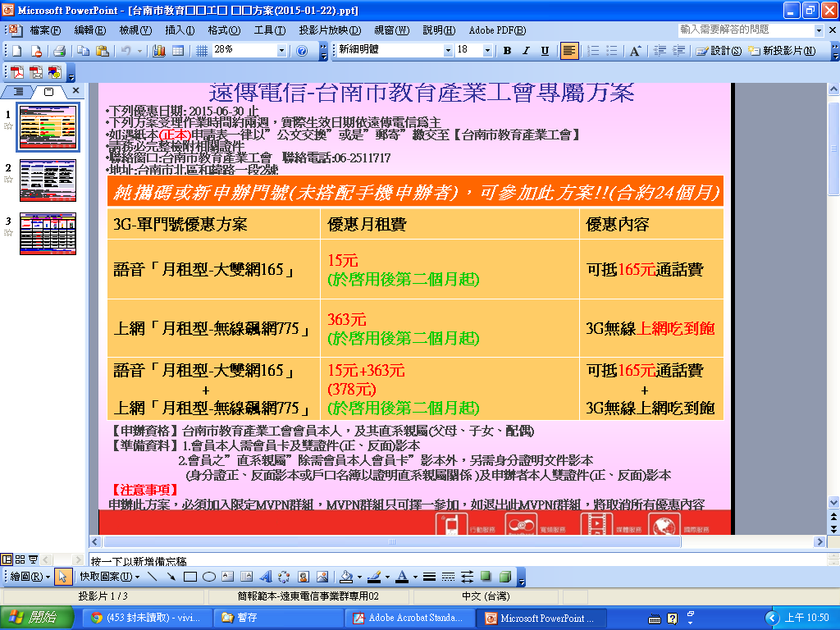Open the 暫存 folder from taskbar
Image resolution: width=840 pixels, height=630 pixels.
(x=278, y=618)
